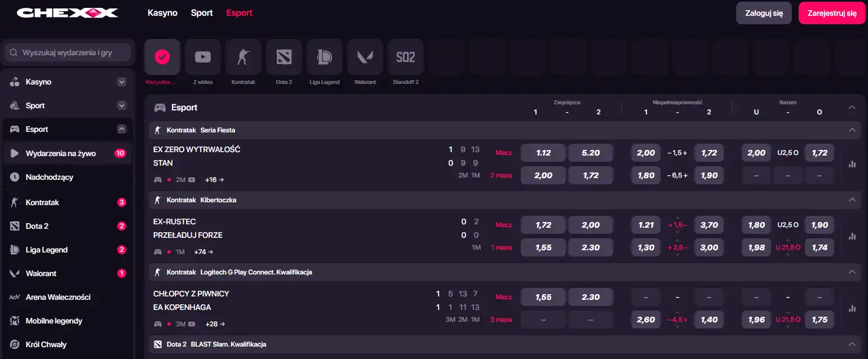Select handicap odds 3,70 in EX-RUSTEC row
Image resolution: width=868 pixels, height=359 pixels.
(709, 225)
